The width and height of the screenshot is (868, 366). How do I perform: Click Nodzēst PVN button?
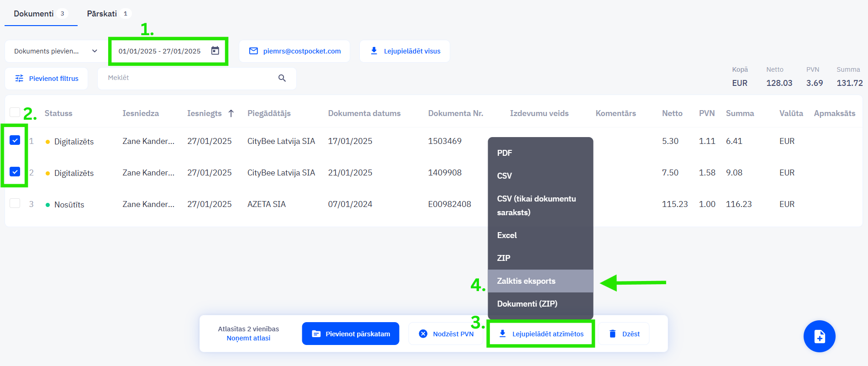(446, 334)
